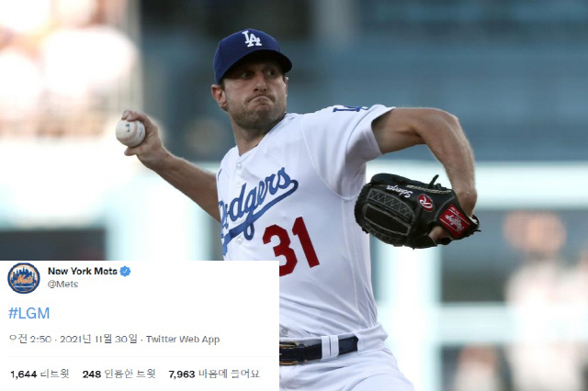The height and width of the screenshot is (391, 588).
Task: Open the @Mets handle link
Action: click(62, 285)
